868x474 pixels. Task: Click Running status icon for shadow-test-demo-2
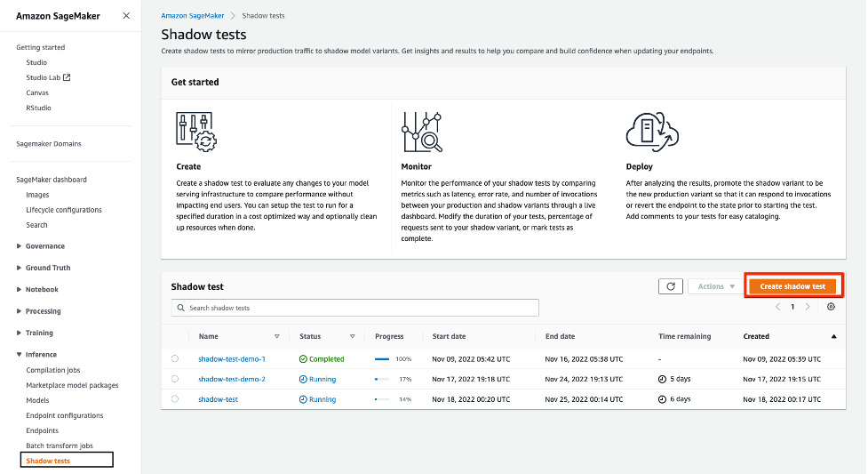tap(303, 379)
